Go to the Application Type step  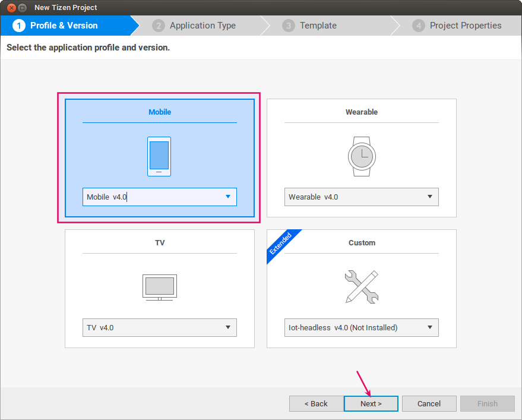coord(203,26)
